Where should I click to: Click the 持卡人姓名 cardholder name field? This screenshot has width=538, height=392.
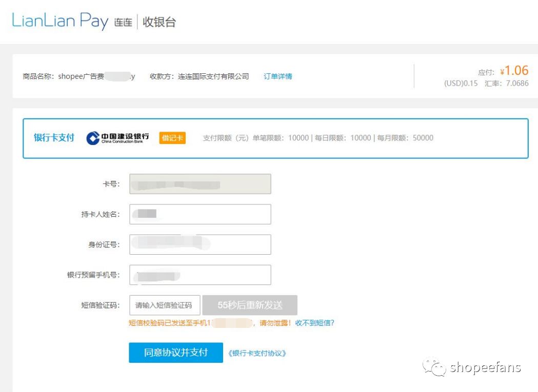[x=199, y=214]
